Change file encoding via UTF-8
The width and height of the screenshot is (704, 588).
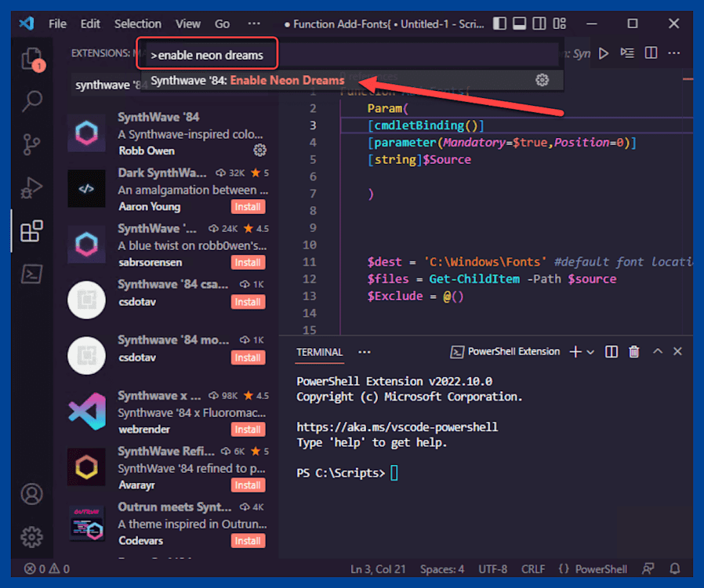(492, 569)
